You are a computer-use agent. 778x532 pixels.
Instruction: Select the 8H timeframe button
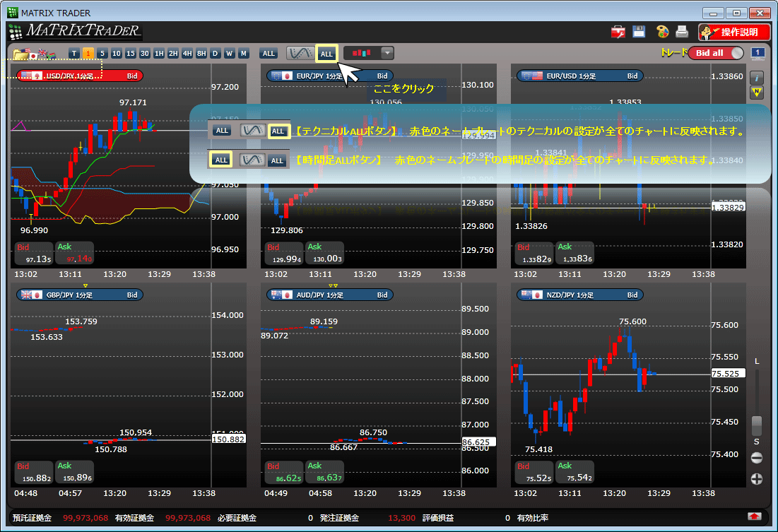coord(201,54)
